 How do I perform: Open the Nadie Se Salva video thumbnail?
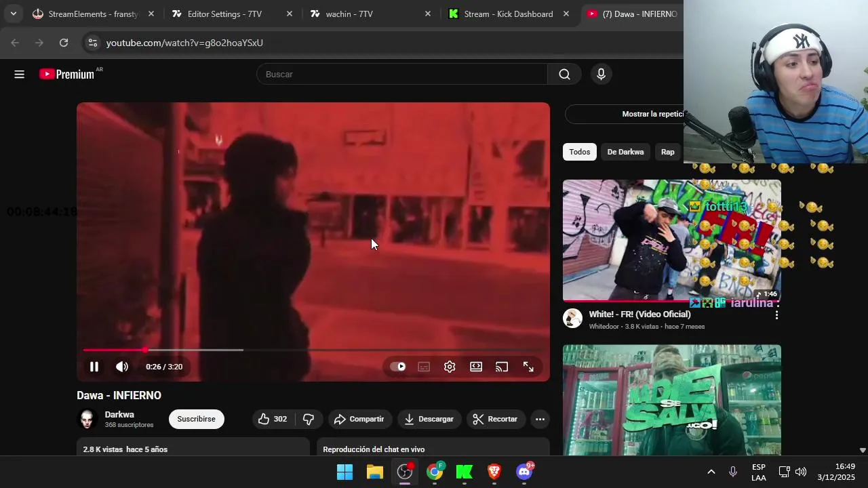[x=672, y=400]
